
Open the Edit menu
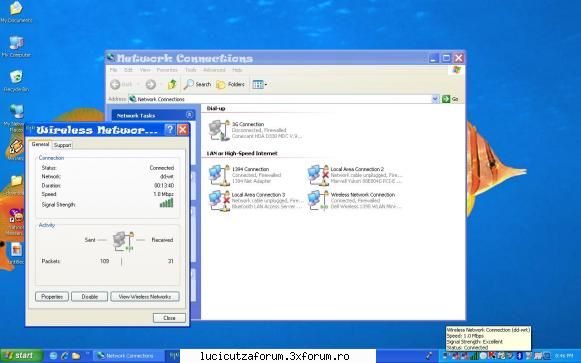128,70
